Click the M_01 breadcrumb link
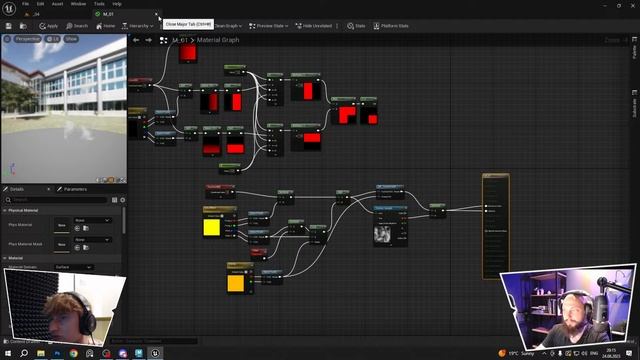 tap(180, 40)
